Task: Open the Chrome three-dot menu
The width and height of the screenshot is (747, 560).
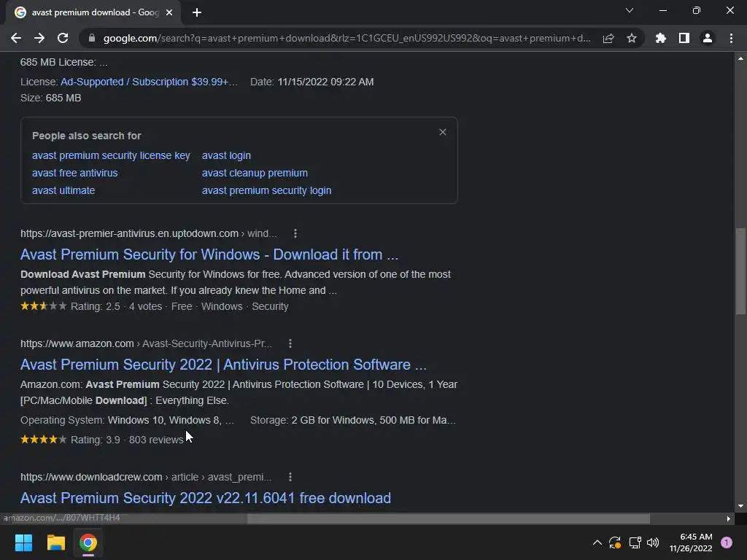Action: coord(731,38)
